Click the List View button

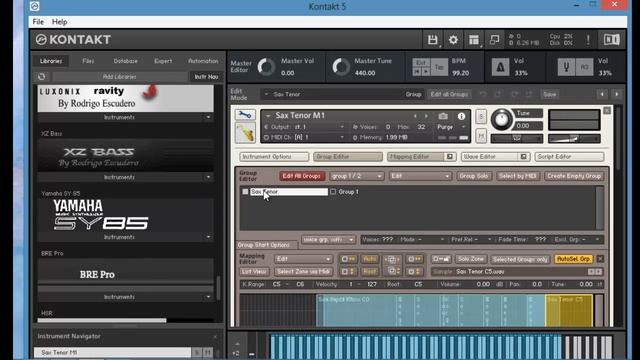[254, 271]
